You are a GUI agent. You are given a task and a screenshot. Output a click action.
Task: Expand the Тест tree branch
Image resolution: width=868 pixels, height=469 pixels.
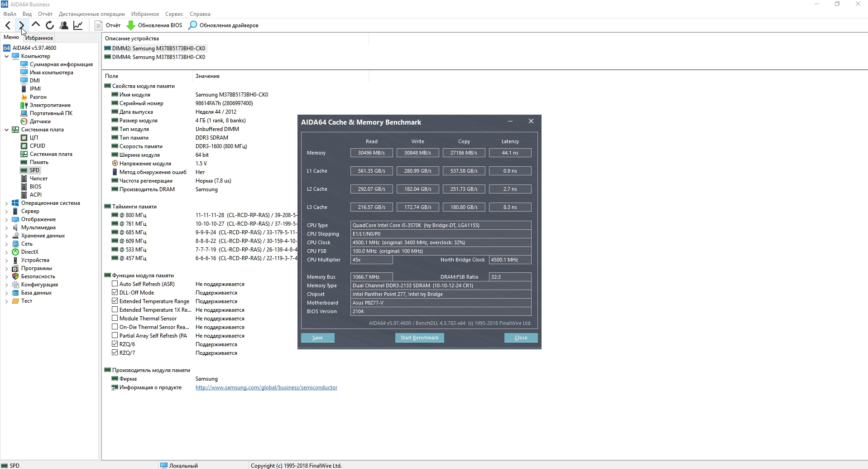click(7, 301)
